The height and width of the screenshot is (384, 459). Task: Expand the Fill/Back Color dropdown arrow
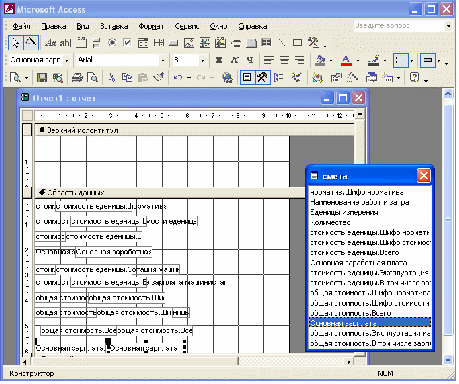pos(331,61)
